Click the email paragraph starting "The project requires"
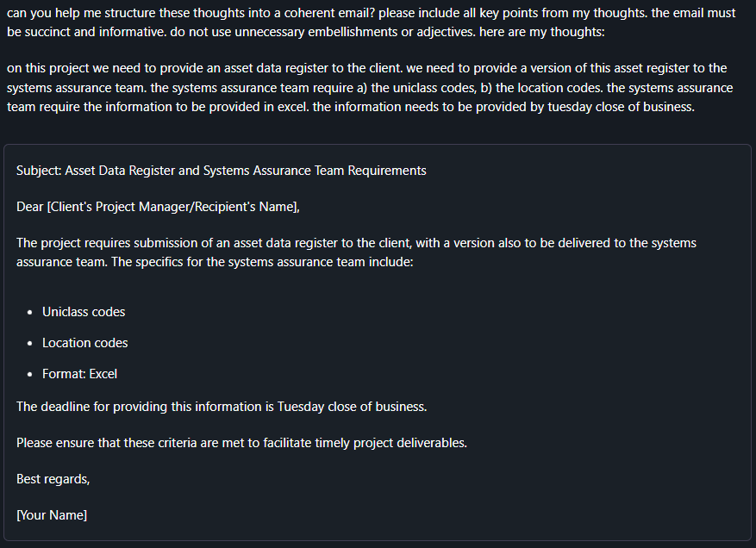The height and width of the screenshot is (548, 756). (x=356, y=252)
